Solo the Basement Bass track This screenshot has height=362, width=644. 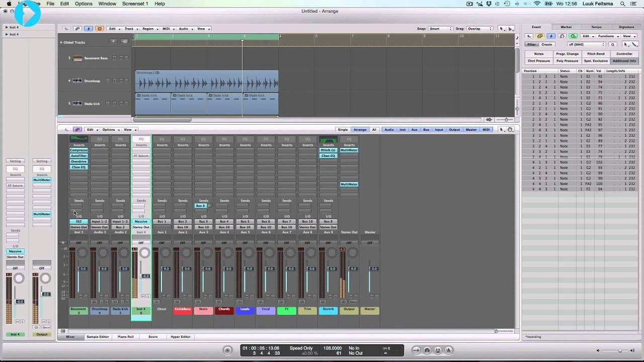[126, 58]
